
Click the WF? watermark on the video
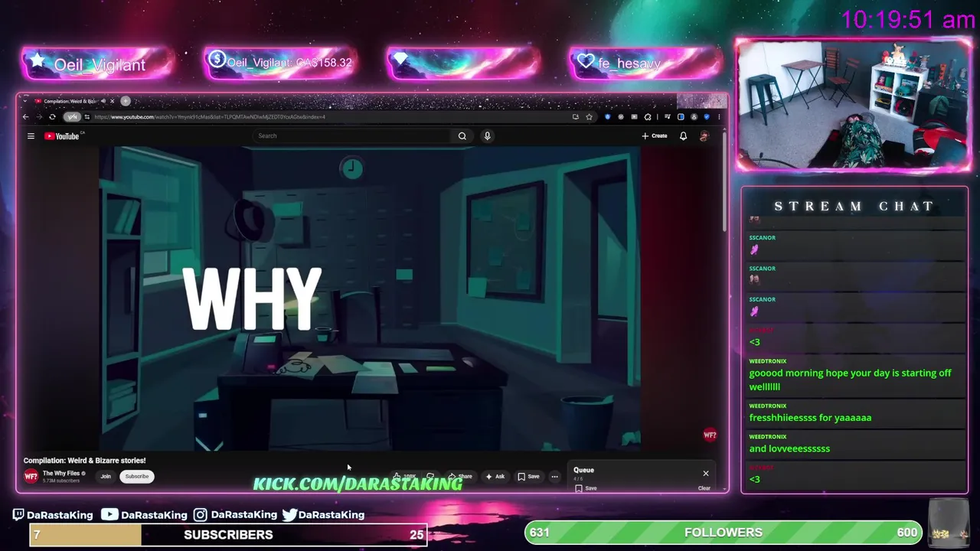(x=710, y=435)
